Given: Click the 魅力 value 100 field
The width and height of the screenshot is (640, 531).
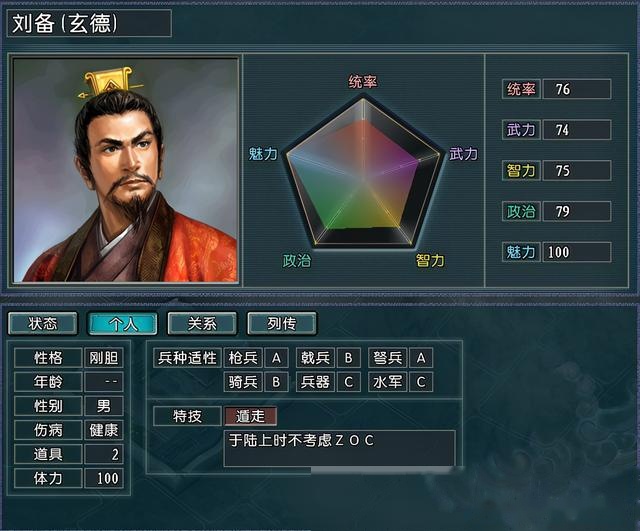Looking at the screenshot, I should point(577,252).
